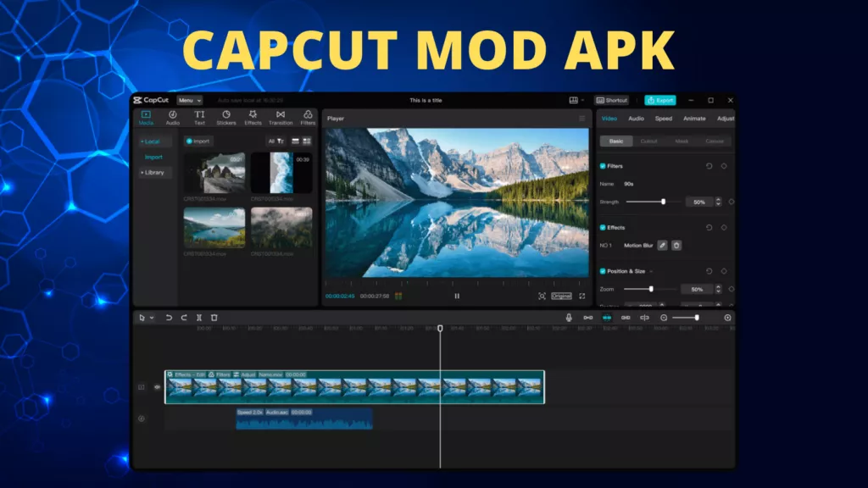Image resolution: width=868 pixels, height=488 pixels.
Task: Open the Stickers panel
Action: [x=225, y=117]
